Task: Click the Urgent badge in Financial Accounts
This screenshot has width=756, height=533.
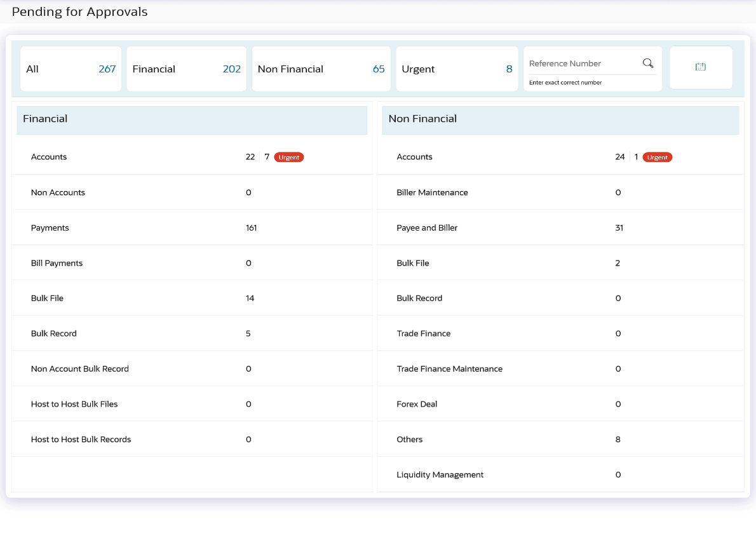Action: 289,158
